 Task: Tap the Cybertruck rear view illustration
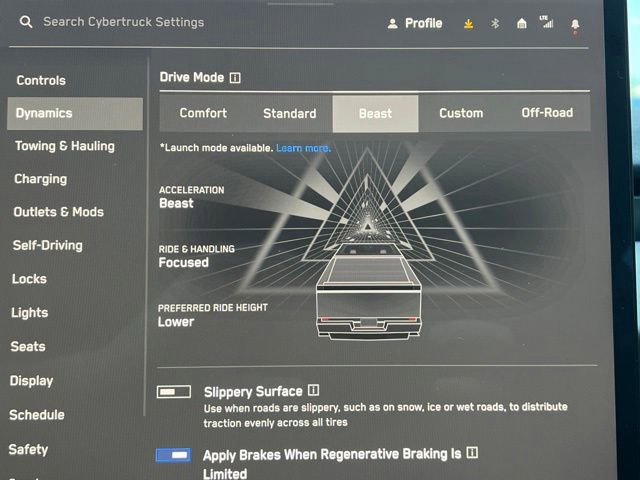(369, 291)
